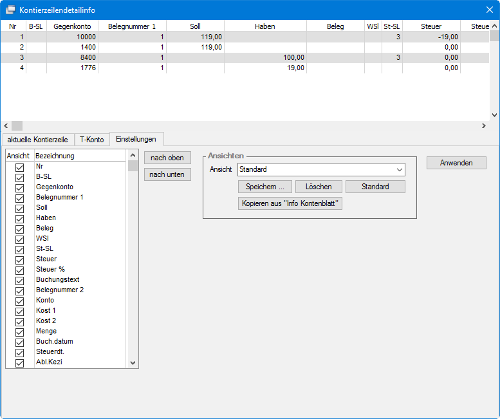Toggle the Abl.Kozl checkbox

20,363
